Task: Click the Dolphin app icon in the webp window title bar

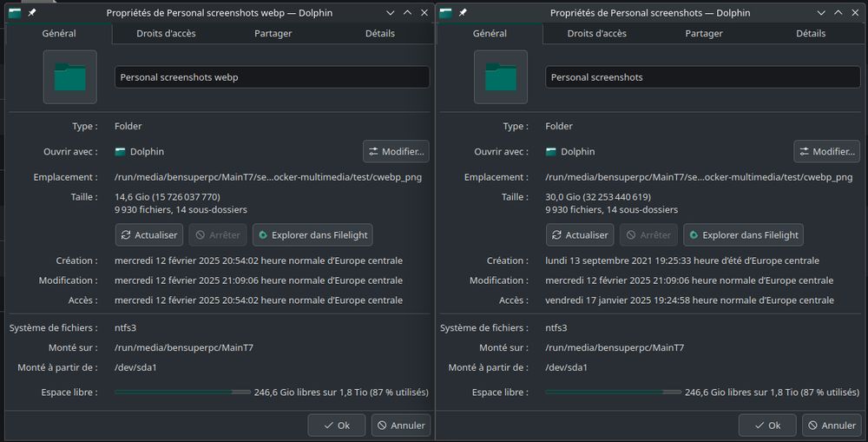Action: (15, 12)
